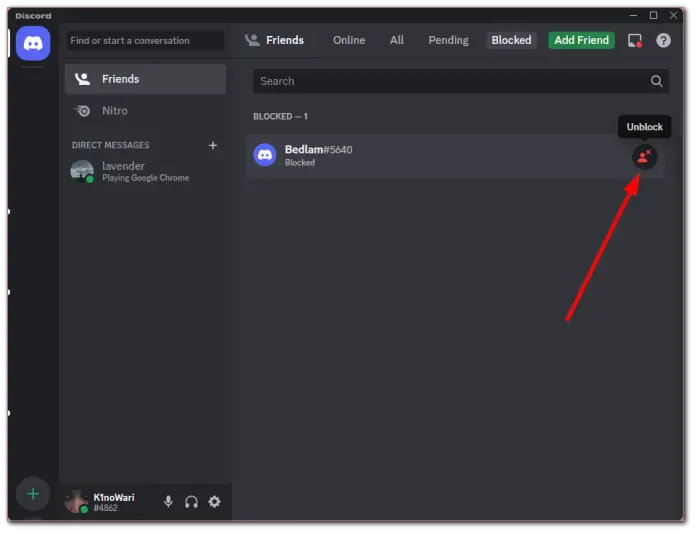Maximize the Discord window
This screenshot has height=534, width=696.
653,15
